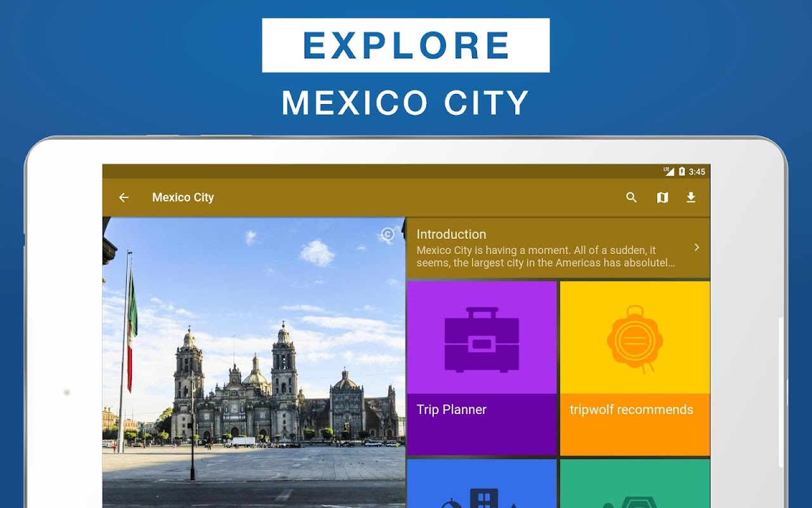Tap the back arrow beside Mexico City

124,197
